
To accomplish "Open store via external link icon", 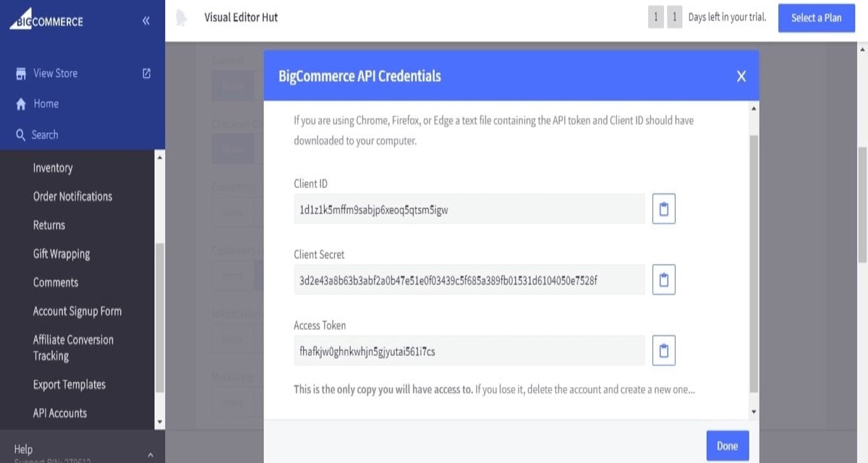I will [147, 73].
